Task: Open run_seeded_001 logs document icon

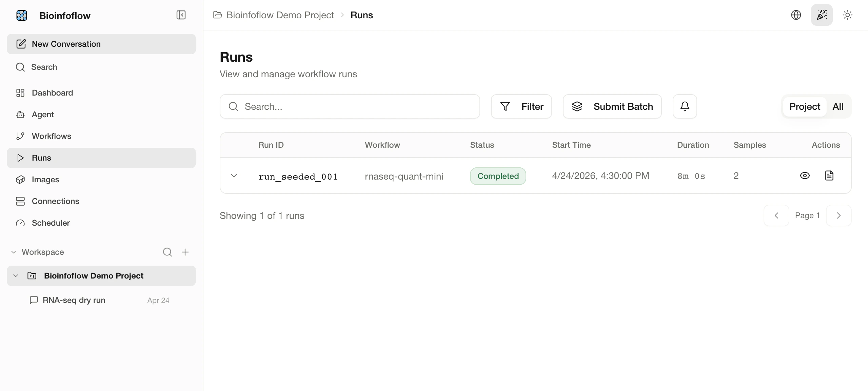Action: point(829,176)
